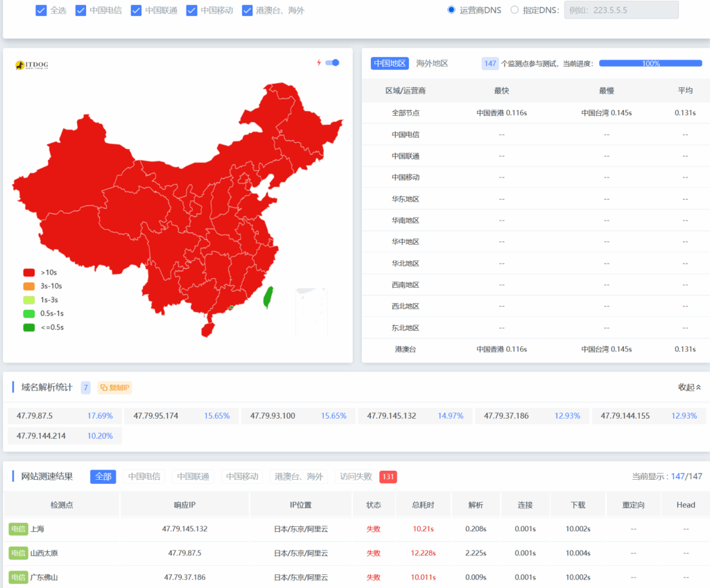Click the ITDOG logo on the map
This screenshot has height=588, width=710.
click(x=32, y=65)
